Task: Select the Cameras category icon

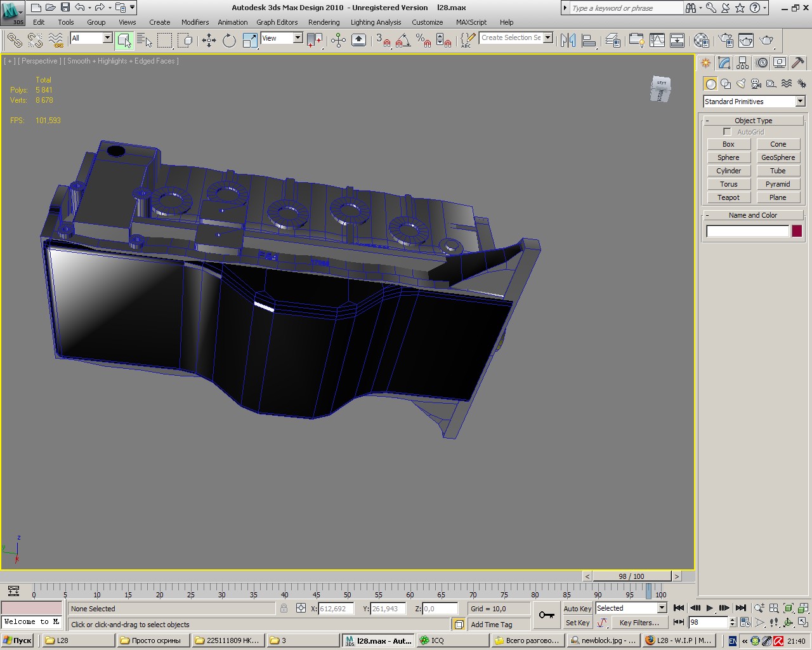Action: click(756, 84)
